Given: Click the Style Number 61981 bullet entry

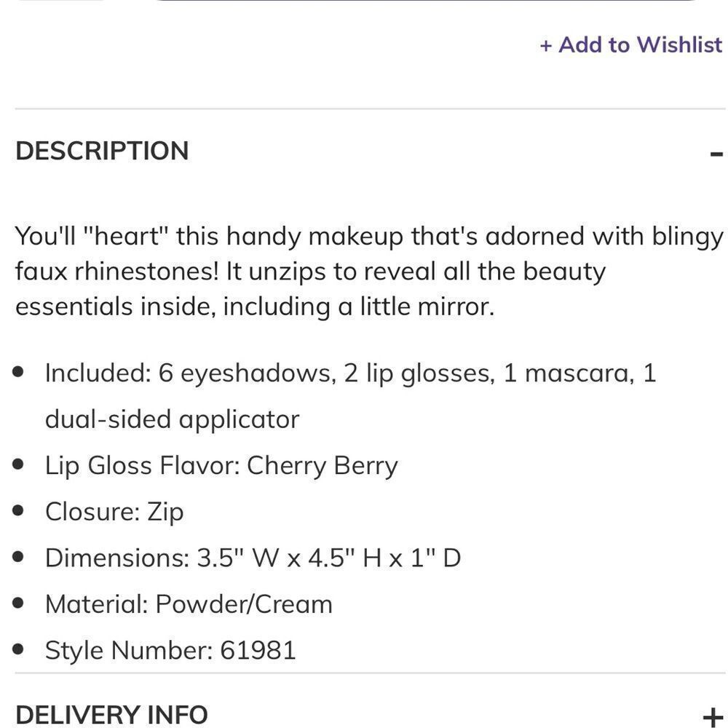Looking at the screenshot, I should coord(171,650).
